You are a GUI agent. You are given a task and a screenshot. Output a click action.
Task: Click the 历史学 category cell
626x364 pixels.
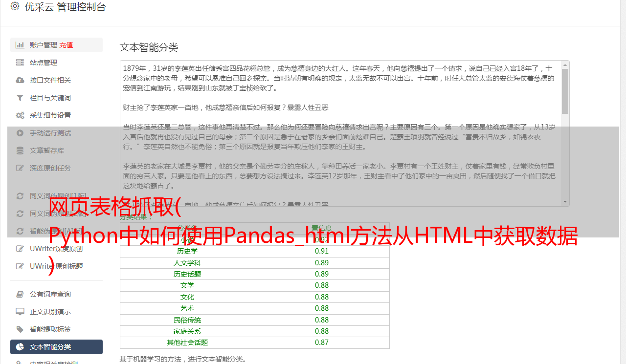[187, 251]
